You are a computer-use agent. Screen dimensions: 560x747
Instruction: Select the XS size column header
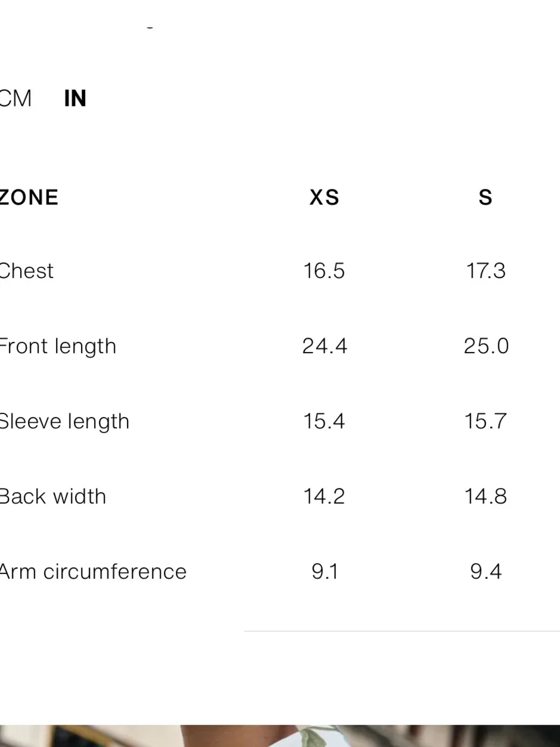[324, 198]
